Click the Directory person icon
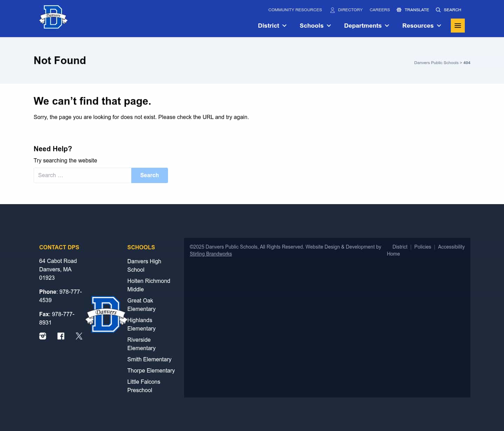The height and width of the screenshot is (431, 504). pyautogui.click(x=332, y=10)
